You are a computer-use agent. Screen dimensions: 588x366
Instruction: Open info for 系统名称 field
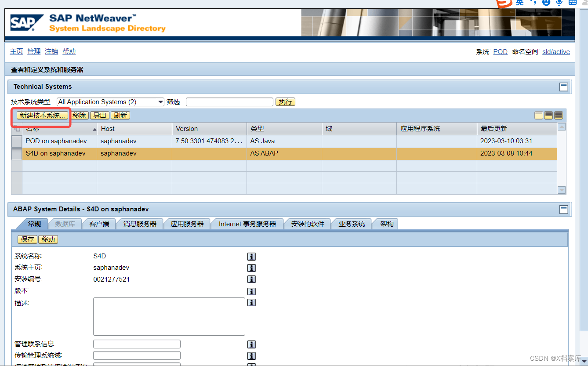coord(251,257)
